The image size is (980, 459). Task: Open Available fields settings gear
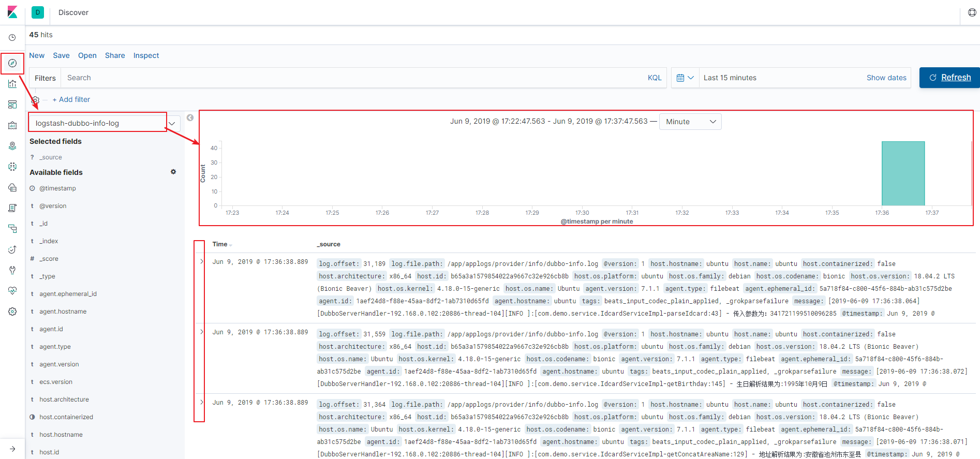point(173,172)
